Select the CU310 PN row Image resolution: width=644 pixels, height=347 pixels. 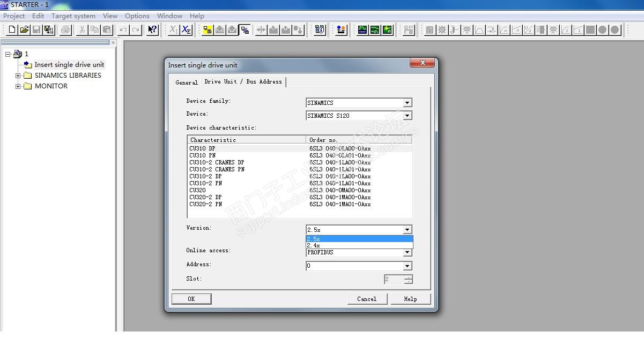point(300,155)
